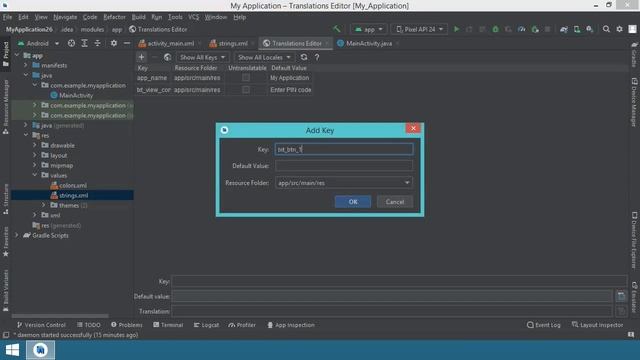Open the Android project view dropdown

click(39, 43)
